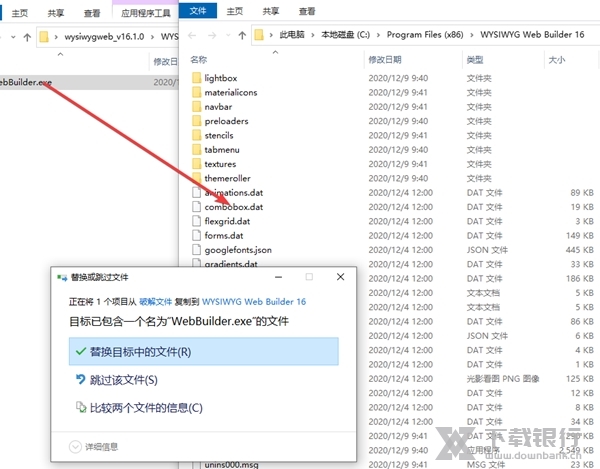
Task: Click the tabmenu folder icon
Action: click(x=197, y=150)
